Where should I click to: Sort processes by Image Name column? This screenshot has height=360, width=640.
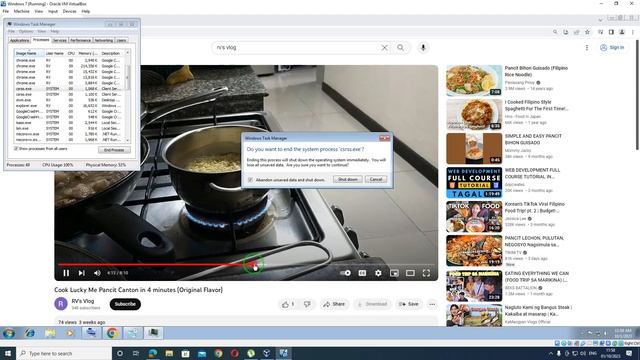[29, 53]
